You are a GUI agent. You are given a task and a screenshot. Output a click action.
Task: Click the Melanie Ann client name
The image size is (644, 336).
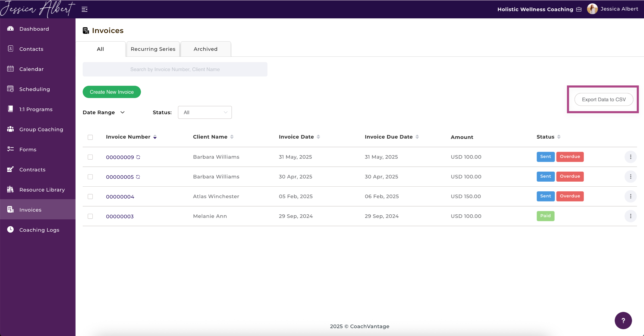(x=210, y=216)
